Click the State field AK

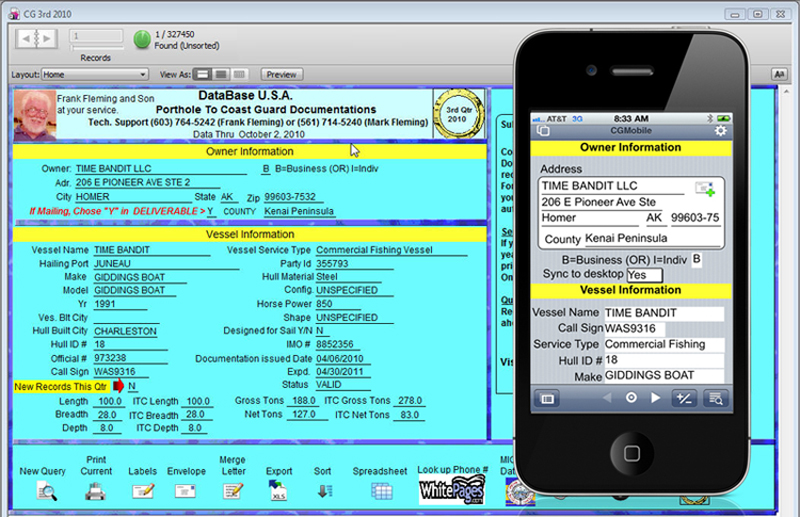point(229,197)
